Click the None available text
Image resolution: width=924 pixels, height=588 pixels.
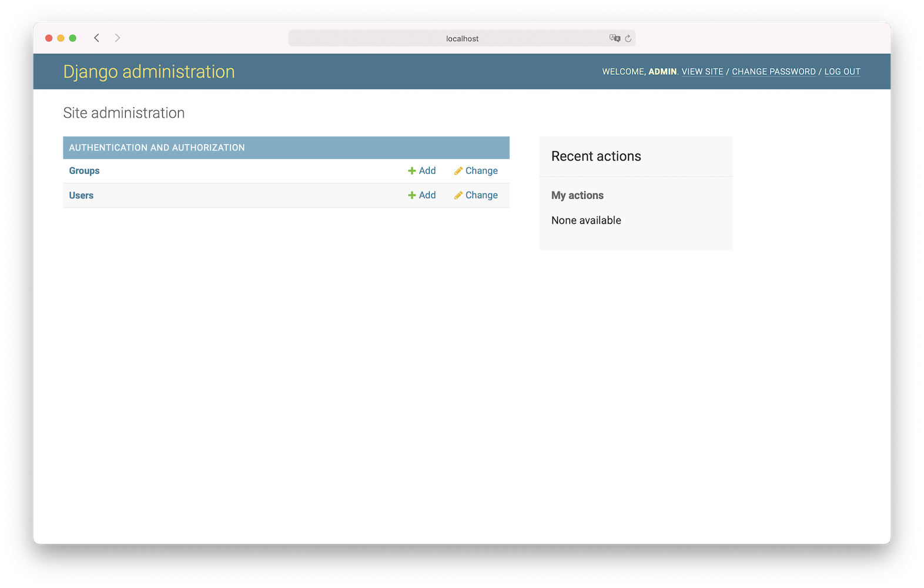586,220
